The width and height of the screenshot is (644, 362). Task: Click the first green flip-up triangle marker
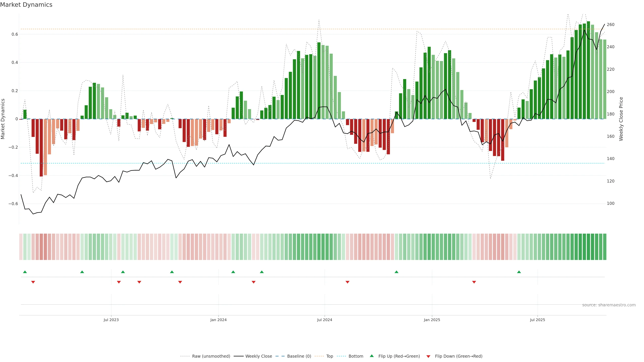[25, 272]
